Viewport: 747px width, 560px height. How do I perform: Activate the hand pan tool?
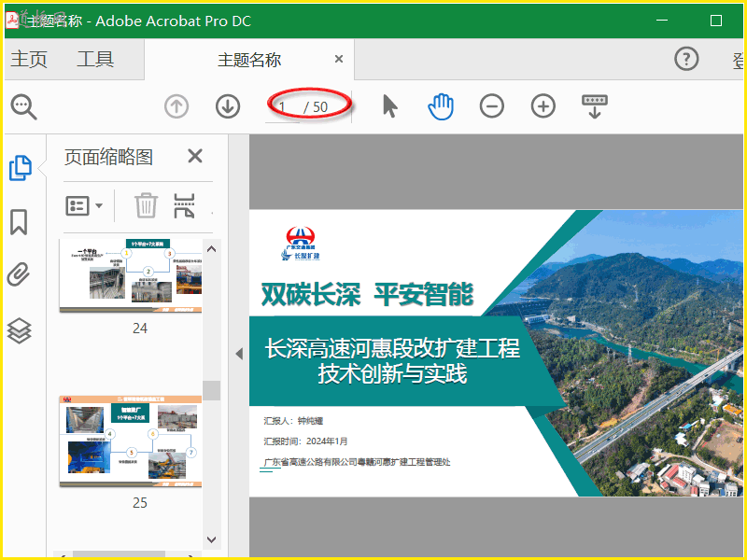pos(441,106)
